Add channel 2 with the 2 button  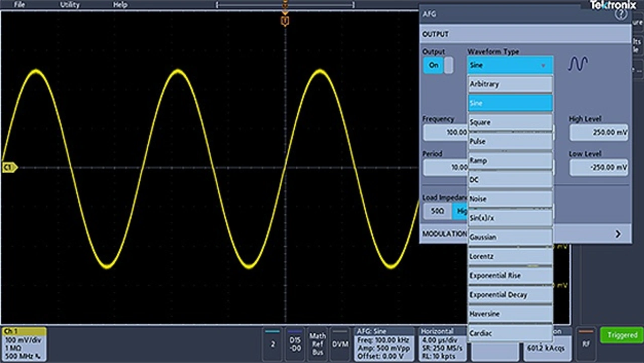(x=272, y=344)
